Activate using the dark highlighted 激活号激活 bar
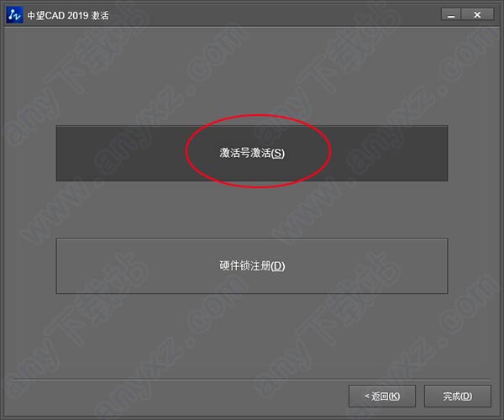The height and width of the screenshot is (420, 504). pyautogui.click(x=252, y=153)
